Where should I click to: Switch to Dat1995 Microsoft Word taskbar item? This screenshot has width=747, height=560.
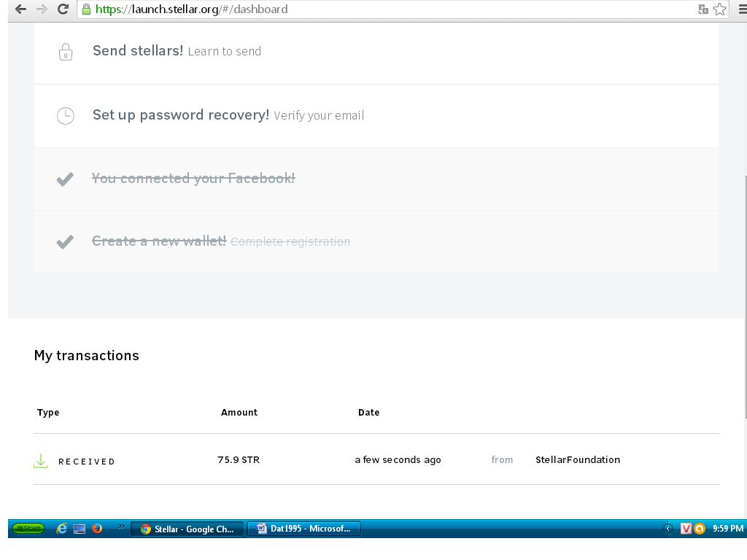(303, 529)
